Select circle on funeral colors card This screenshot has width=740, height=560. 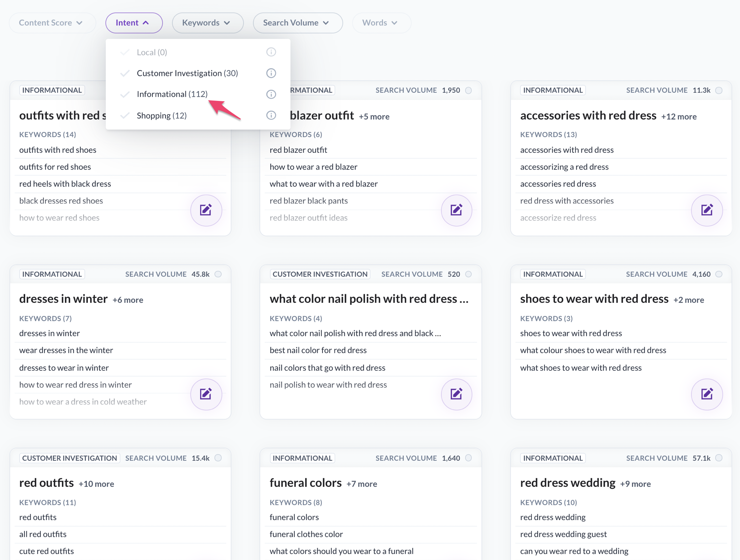[x=468, y=458]
